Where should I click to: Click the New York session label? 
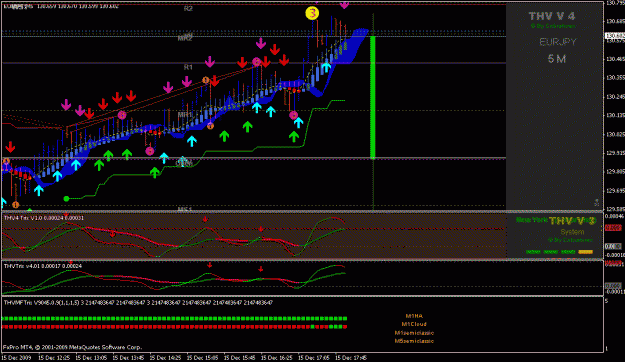(531, 220)
